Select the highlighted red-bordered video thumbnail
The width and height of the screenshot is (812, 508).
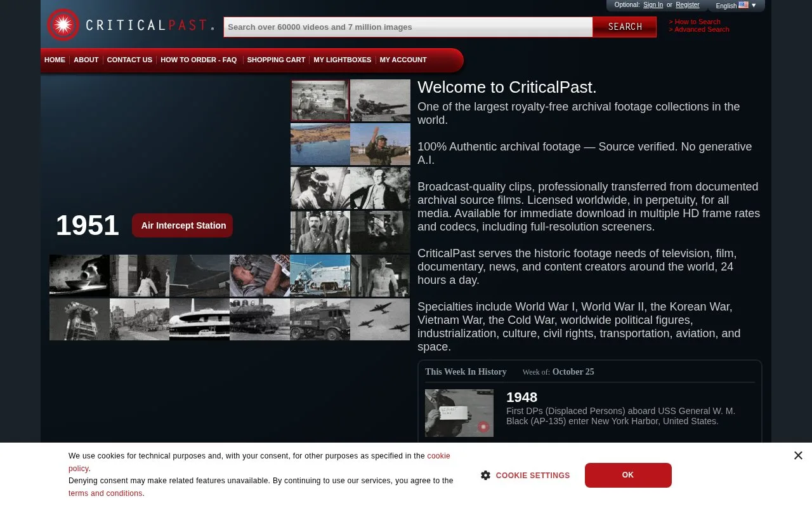click(320, 100)
